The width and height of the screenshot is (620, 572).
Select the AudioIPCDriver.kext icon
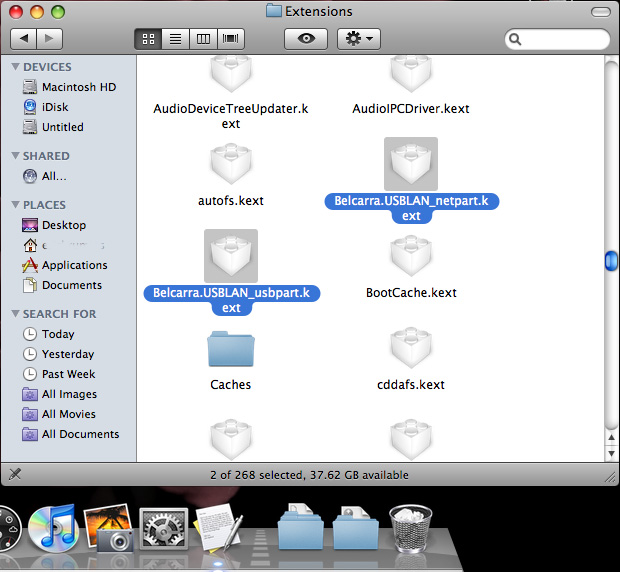pyautogui.click(x=411, y=73)
